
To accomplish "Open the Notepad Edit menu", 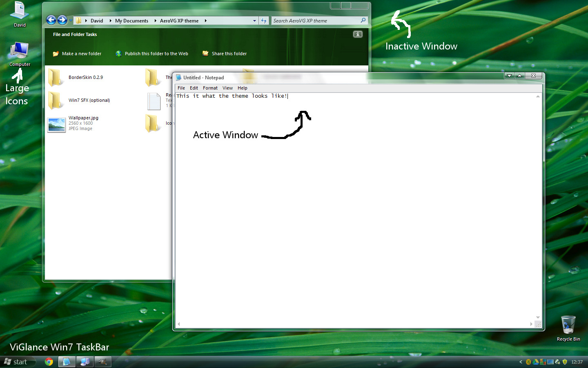I will [194, 88].
